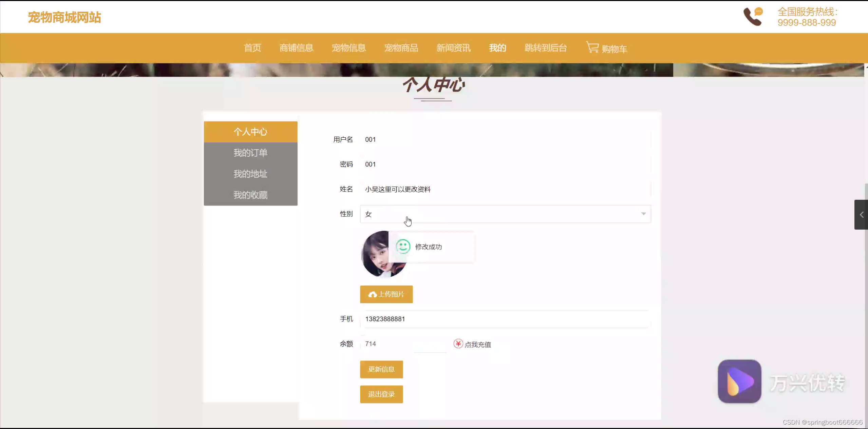The height and width of the screenshot is (429, 868).
Task: Open the gender dropdown arrow
Action: coord(643,214)
